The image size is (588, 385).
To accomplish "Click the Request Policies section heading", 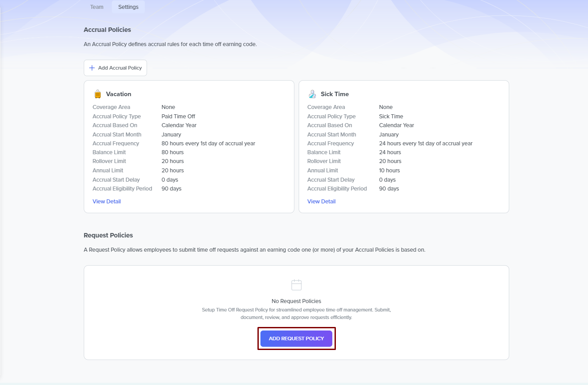I will pos(108,235).
